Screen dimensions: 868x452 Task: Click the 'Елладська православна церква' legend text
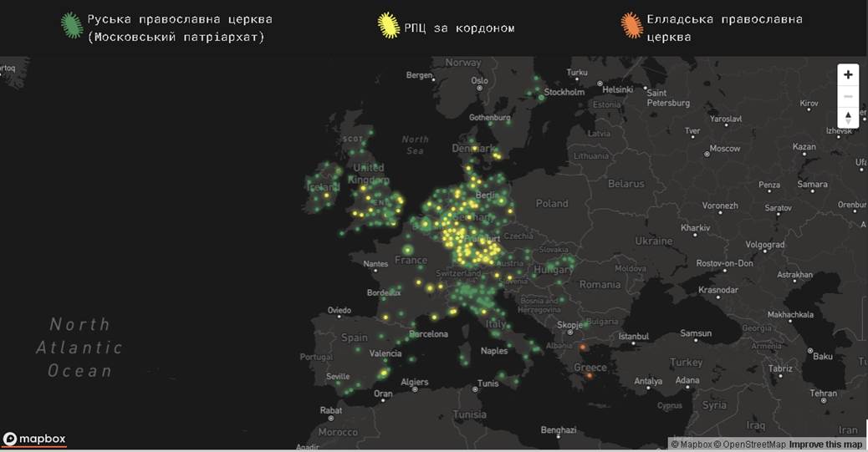coord(724,28)
